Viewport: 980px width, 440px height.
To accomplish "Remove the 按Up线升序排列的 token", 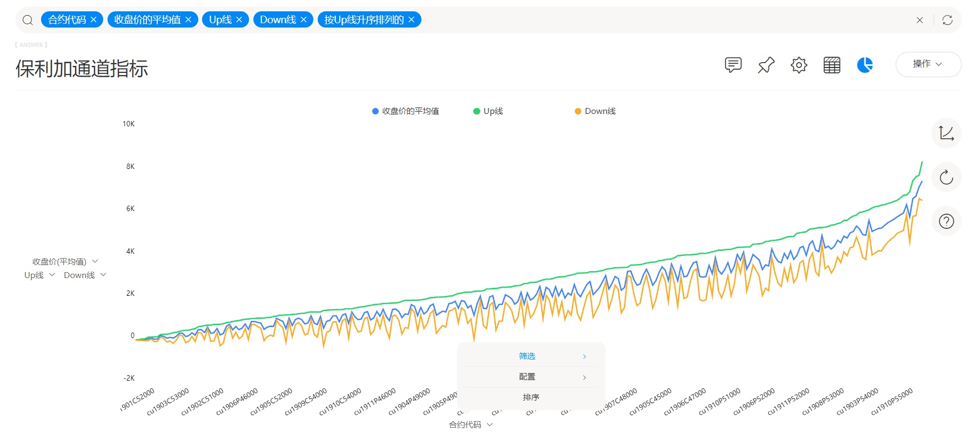I will click(411, 19).
